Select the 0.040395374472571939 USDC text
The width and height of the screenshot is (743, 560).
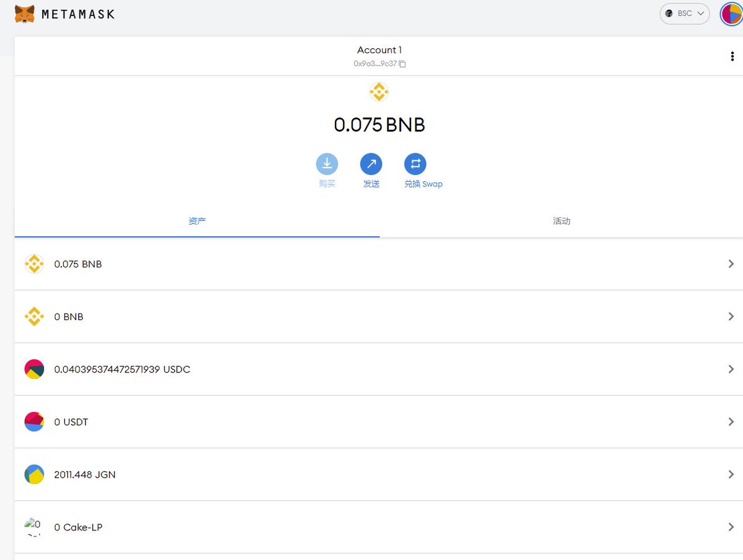coord(122,369)
